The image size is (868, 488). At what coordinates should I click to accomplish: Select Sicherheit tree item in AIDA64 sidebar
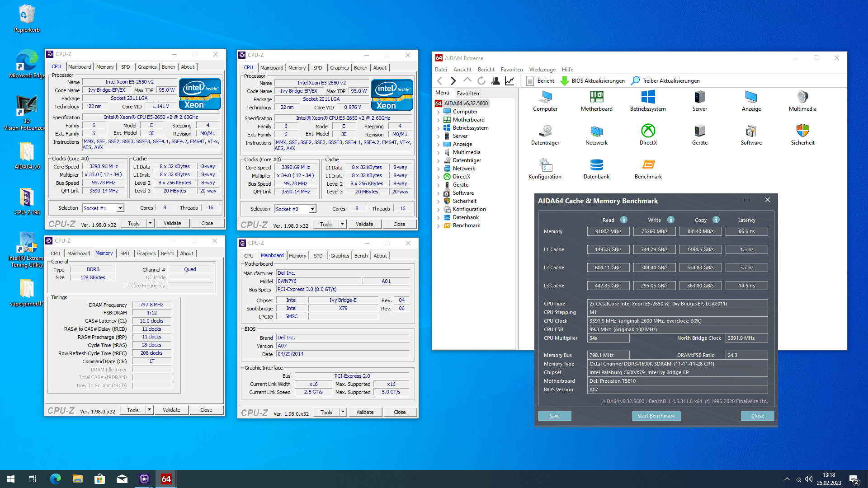(x=464, y=201)
